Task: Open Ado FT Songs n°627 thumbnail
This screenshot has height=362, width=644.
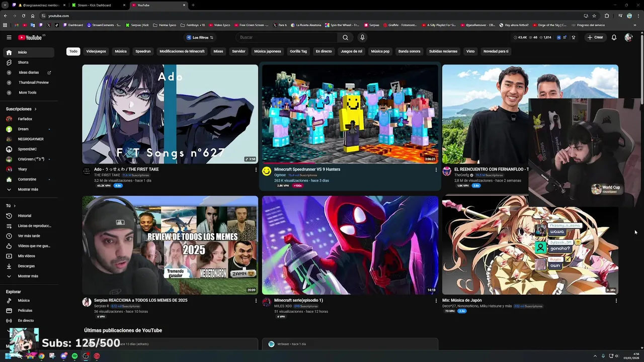Action: coord(170,114)
